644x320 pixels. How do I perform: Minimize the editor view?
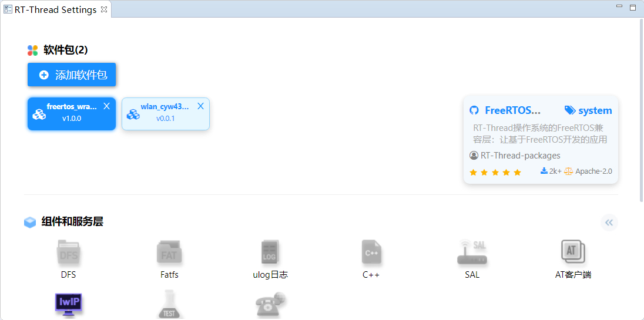[619, 6]
